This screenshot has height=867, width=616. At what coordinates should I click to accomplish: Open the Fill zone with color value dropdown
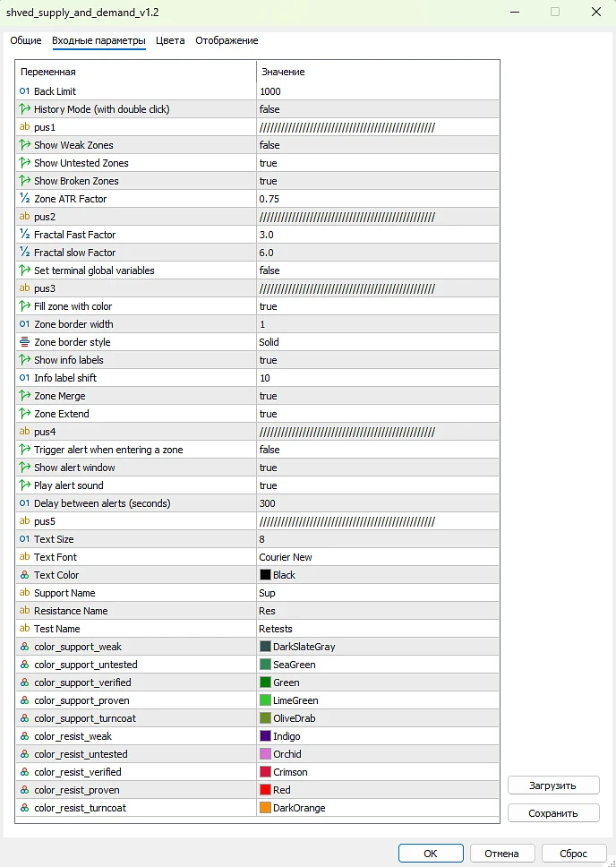click(268, 306)
